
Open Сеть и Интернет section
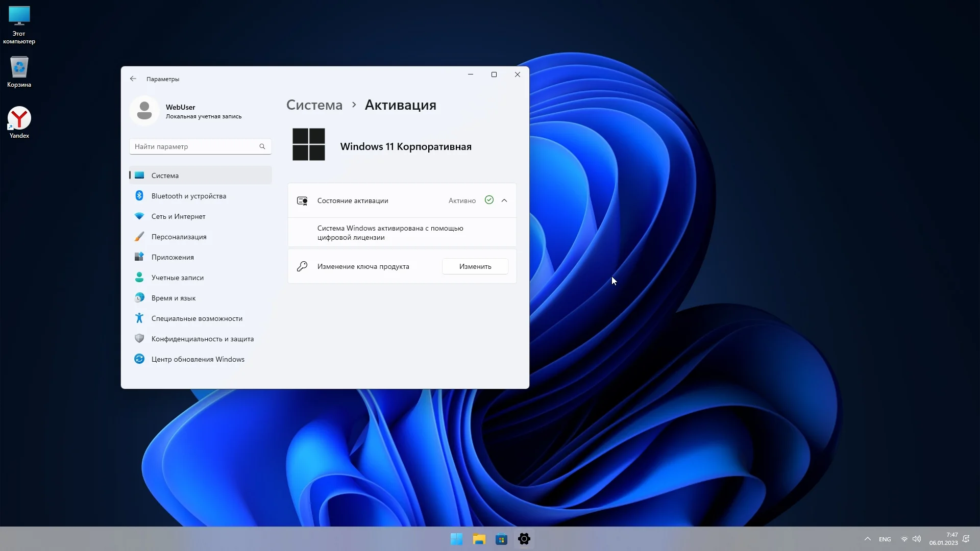coord(178,216)
